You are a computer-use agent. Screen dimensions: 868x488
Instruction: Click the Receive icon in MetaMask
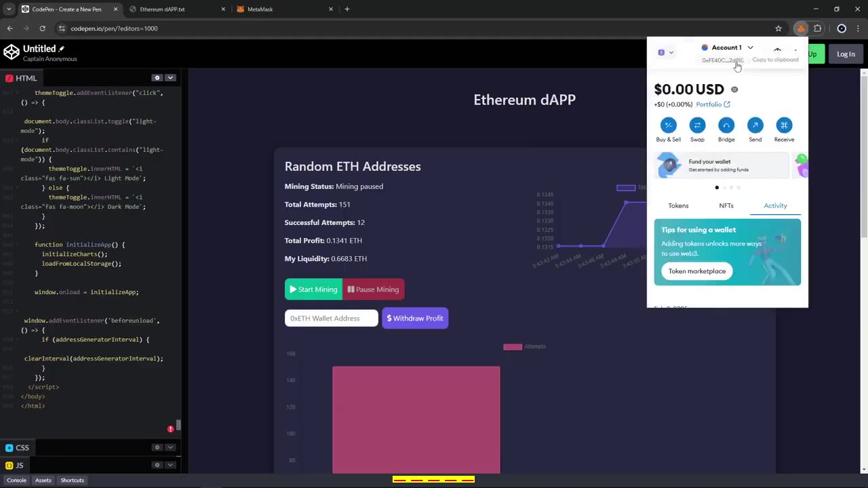coord(784,125)
